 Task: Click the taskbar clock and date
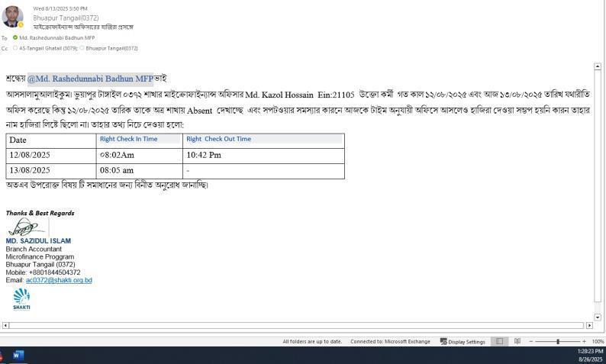(590, 355)
